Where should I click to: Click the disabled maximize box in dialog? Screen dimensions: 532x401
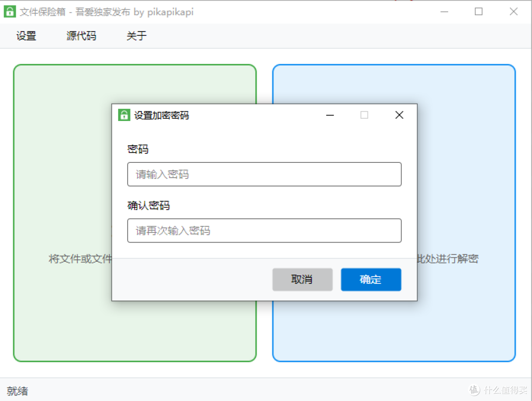click(365, 115)
